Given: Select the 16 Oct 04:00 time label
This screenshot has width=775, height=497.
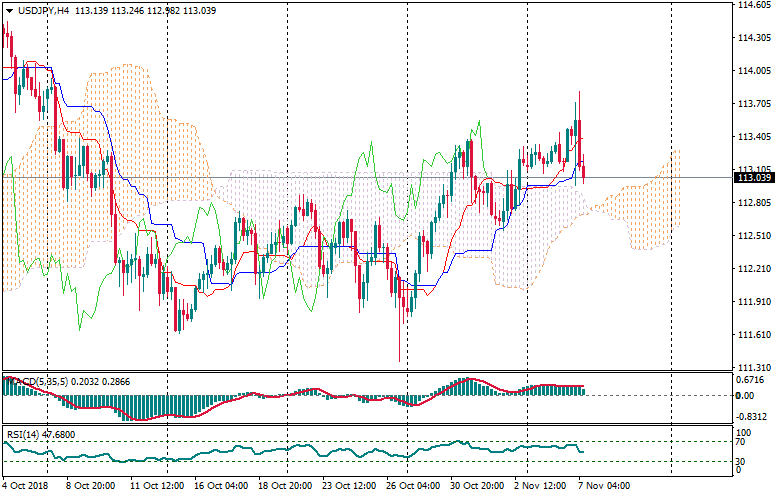Looking at the screenshot, I should click(x=222, y=487).
